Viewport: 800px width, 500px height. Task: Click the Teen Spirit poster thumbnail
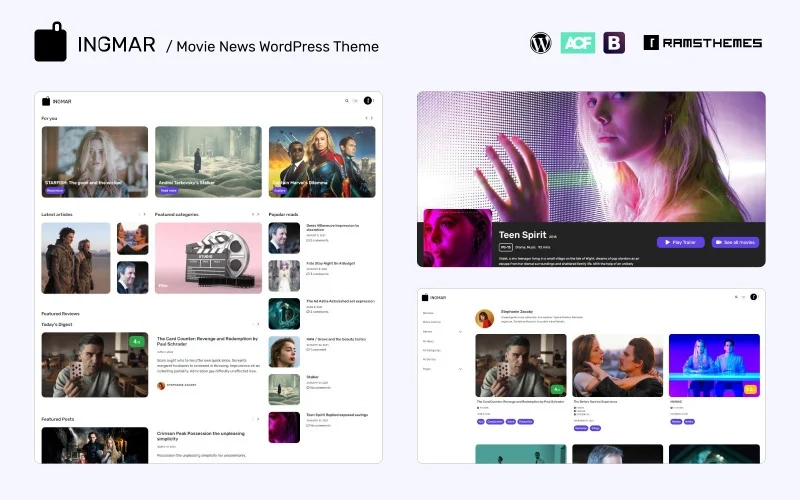458,238
